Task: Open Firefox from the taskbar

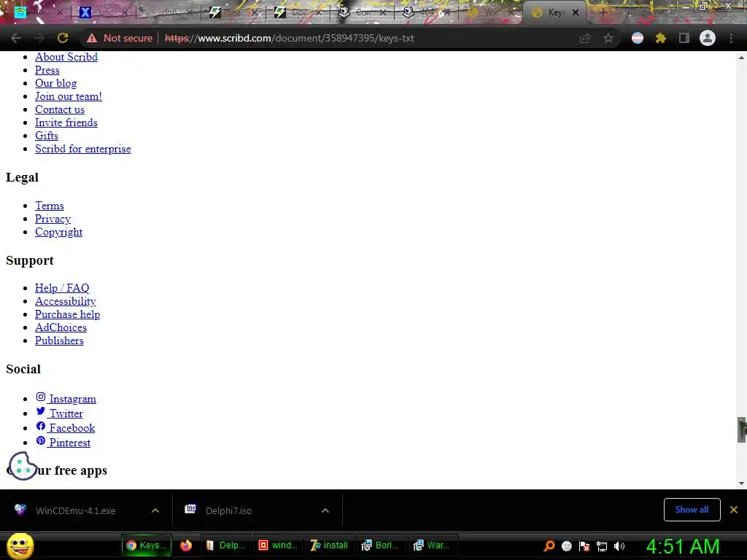Action: (186, 545)
